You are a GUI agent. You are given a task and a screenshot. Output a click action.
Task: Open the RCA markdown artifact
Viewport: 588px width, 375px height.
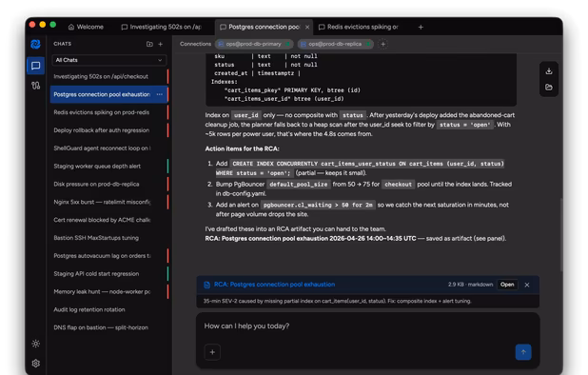point(507,285)
